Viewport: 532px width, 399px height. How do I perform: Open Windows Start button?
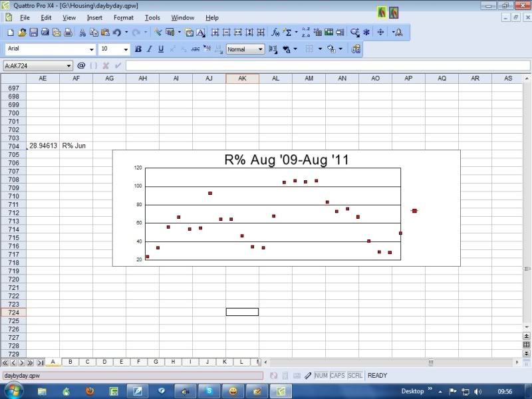[13, 390]
